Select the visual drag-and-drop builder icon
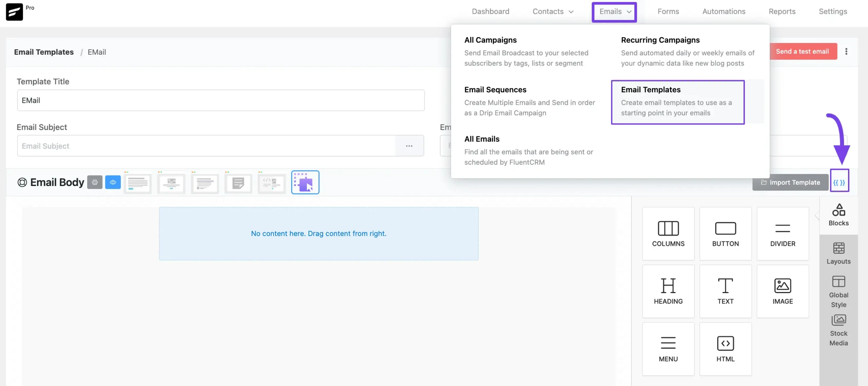The image size is (868, 386). 305,182
